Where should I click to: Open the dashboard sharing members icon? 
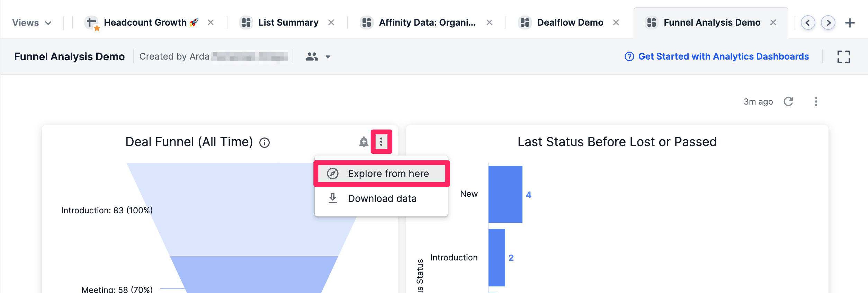(312, 56)
